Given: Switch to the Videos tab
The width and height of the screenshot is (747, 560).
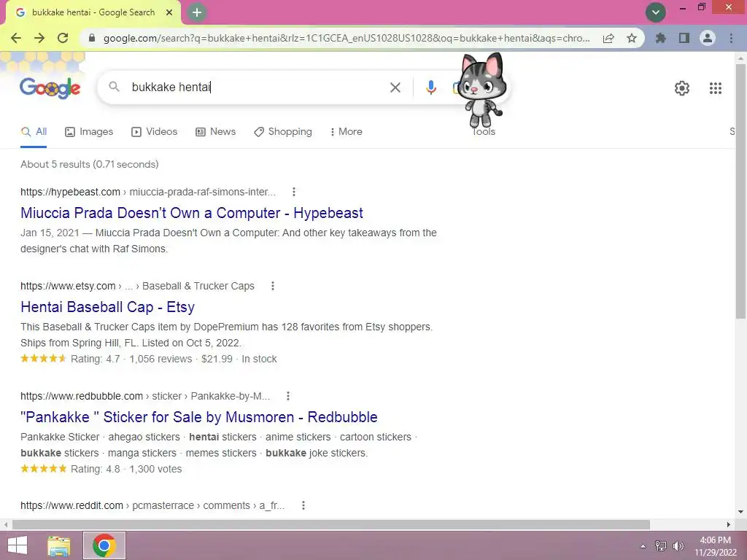Looking at the screenshot, I should (x=155, y=132).
